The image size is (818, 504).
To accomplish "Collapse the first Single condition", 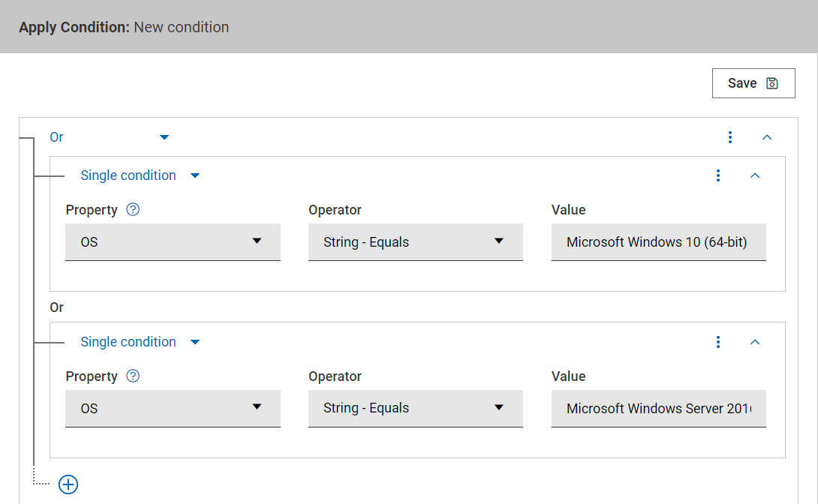I will (x=755, y=175).
